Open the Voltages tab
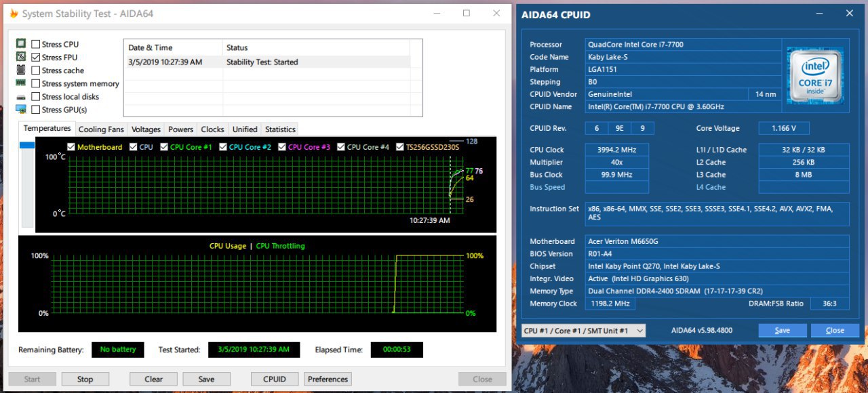The width and height of the screenshot is (868, 393). tap(146, 129)
